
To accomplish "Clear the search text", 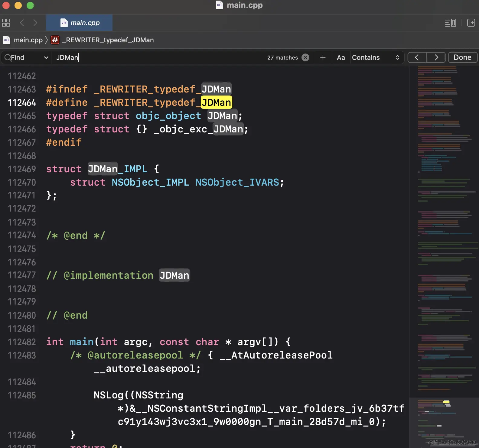I will [306, 57].
